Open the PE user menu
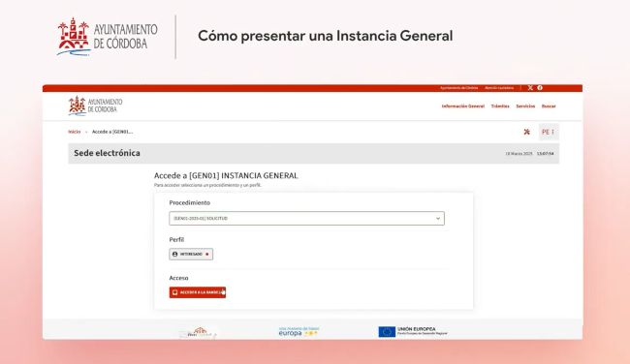The image size is (630, 364). click(549, 132)
